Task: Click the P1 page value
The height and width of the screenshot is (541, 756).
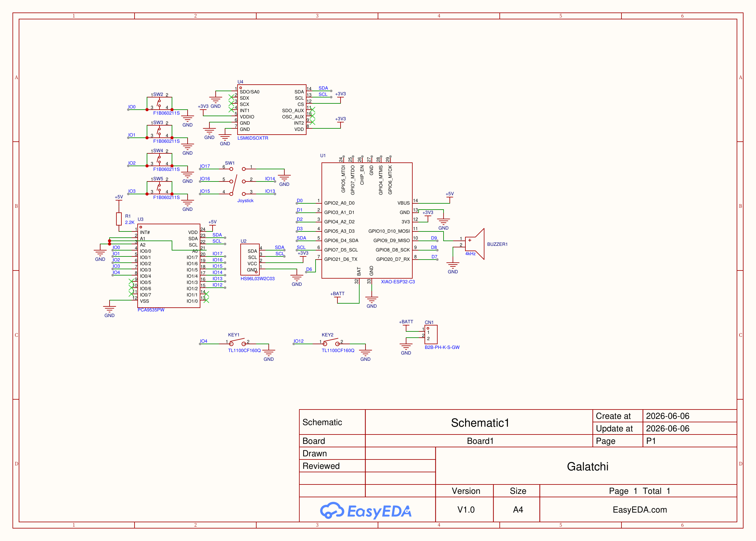Action: click(650, 441)
